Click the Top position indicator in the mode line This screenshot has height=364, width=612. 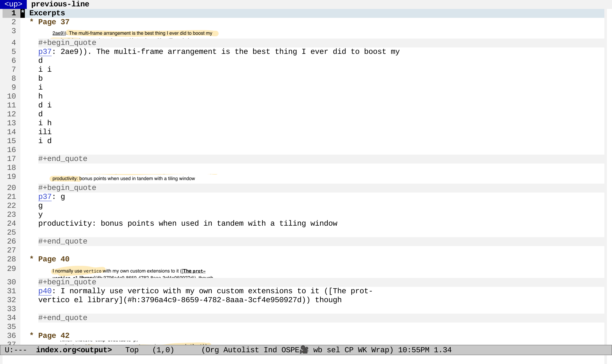[132, 350]
